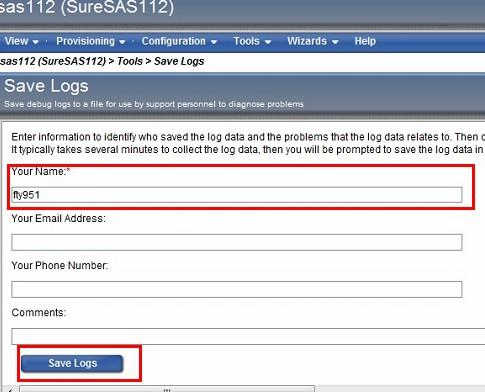
Task: Click the breadcrumb text 'Save Logs'
Action: [x=179, y=61]
